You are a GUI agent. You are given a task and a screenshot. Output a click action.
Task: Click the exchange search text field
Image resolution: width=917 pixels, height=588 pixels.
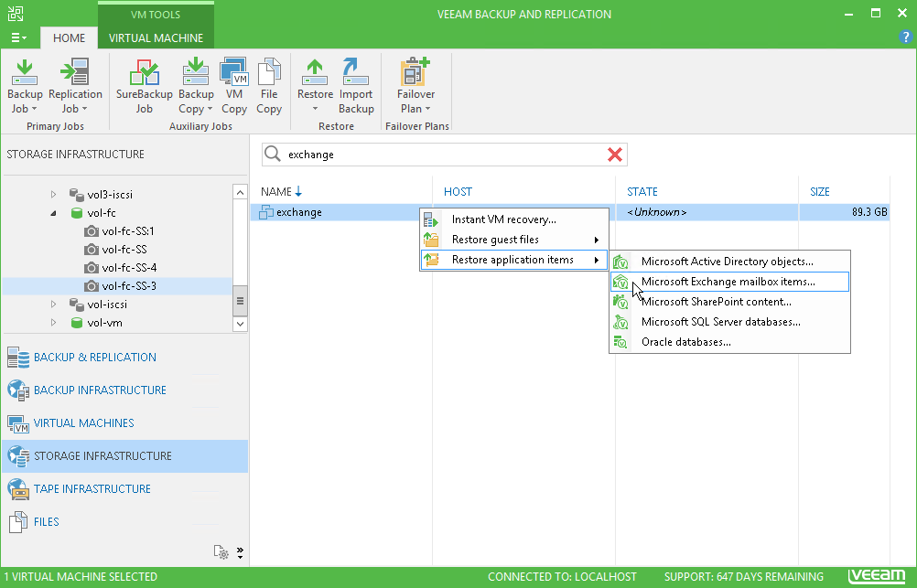pos(445,155)
